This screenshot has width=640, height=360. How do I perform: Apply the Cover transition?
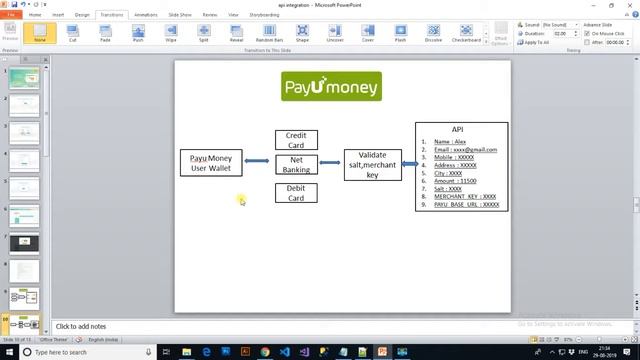point(368,33)
